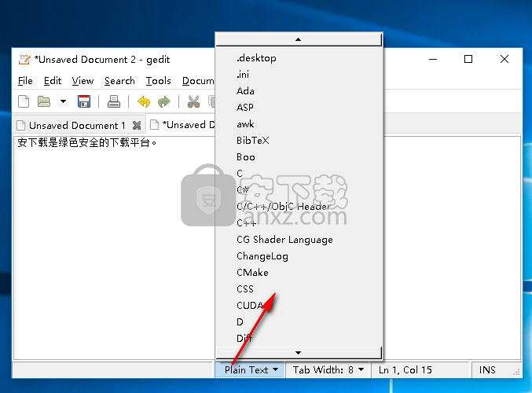The width and height of the screenshot is (532, 393).
Task: Click the Open file folder icon
Action: tap(44, 101)
